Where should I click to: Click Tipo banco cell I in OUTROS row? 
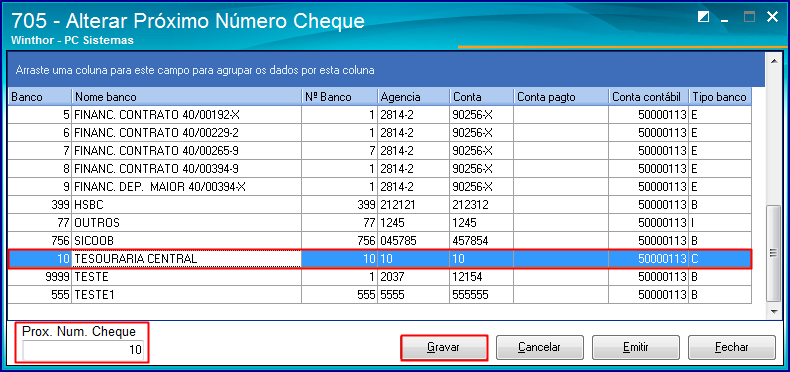720,223
